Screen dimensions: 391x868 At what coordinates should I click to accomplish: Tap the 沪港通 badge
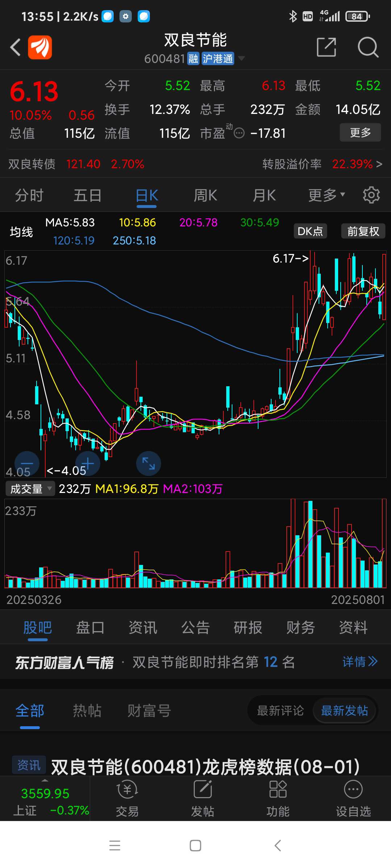coord(218,59)
